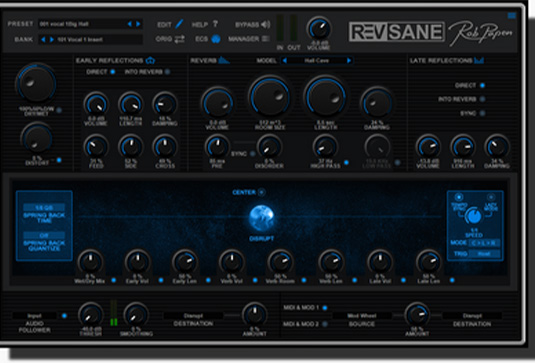Toggle the LED beside Wet/Dry Mix knob
The image size is (535, 363).
tap(114, 280)
